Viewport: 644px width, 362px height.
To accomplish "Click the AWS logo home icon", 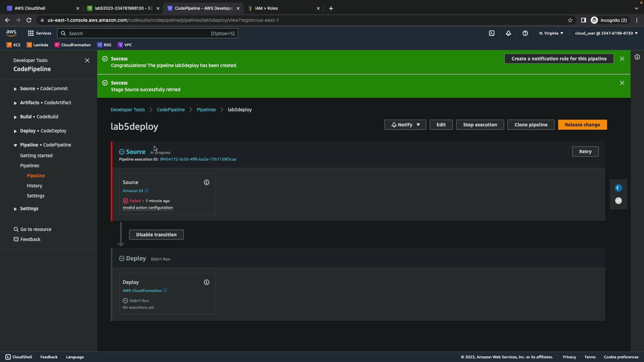I will click(x=11, y=33).
